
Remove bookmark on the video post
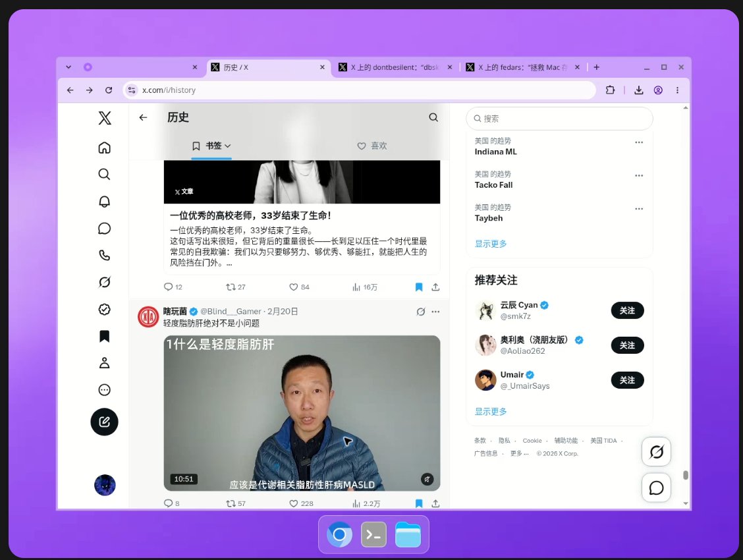[x=419, y=503]
